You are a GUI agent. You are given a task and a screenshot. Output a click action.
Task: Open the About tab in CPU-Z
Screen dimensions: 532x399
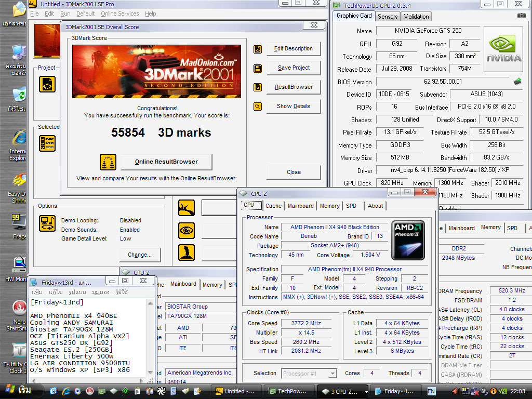coord(375,206)
